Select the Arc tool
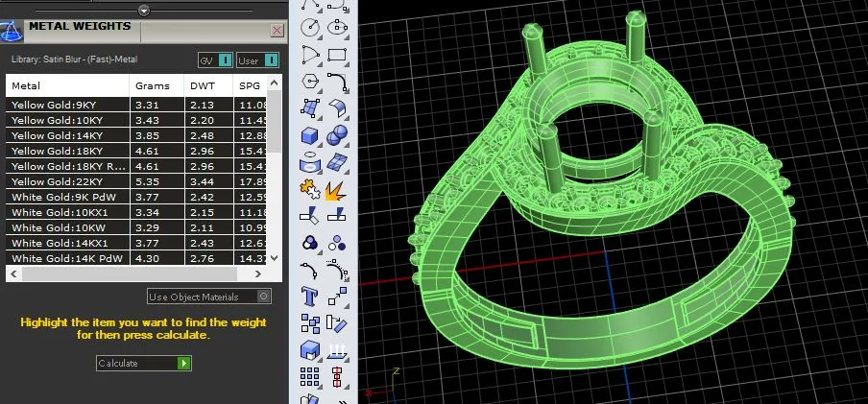 (x=311, y=55)
